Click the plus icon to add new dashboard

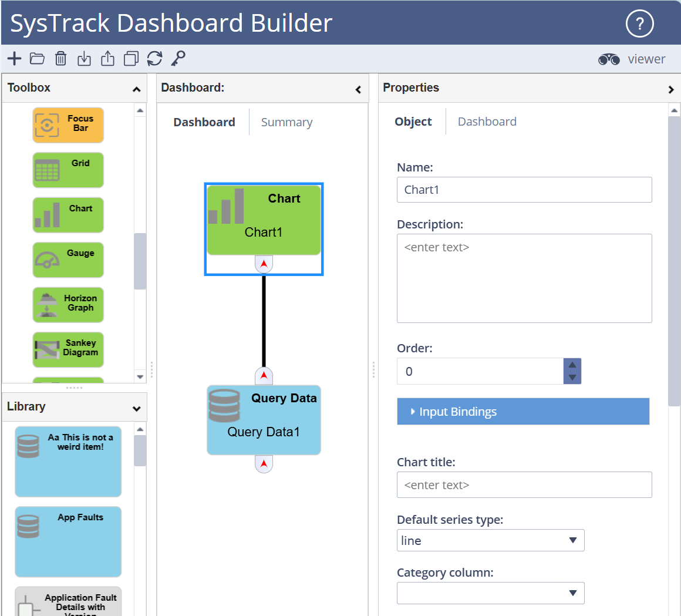[14, 59]
